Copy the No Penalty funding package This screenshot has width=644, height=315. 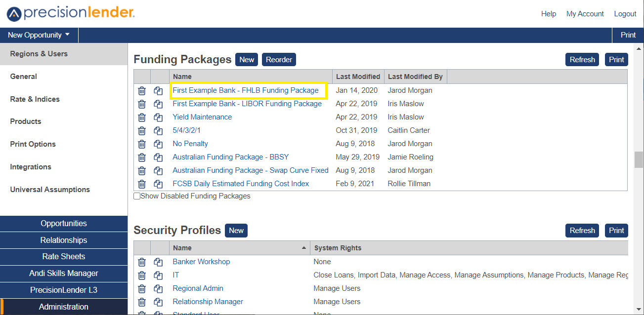point(158,144)
